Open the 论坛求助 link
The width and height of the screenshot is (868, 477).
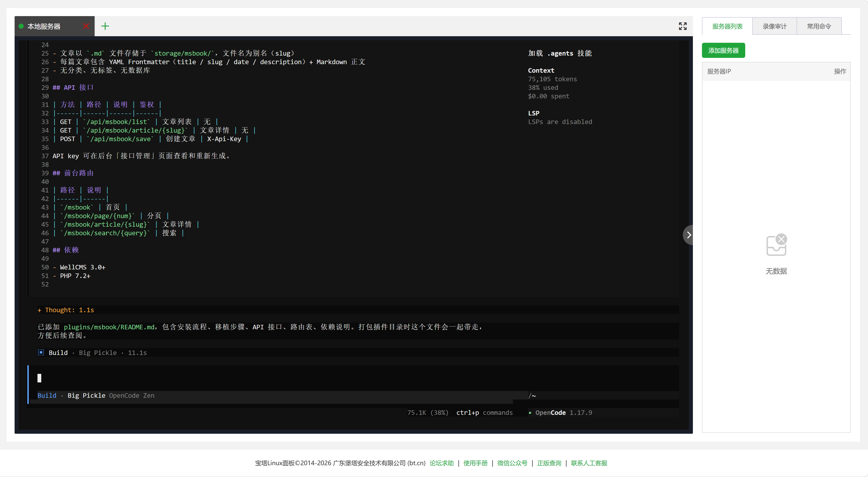441,463
